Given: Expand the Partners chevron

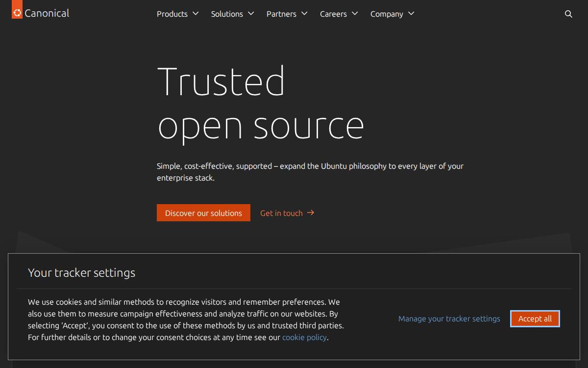Looking at the screenshot, I should 304,14.
